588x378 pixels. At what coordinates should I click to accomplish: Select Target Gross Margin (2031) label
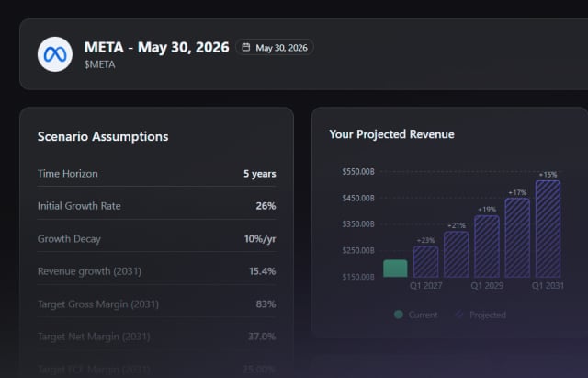click(98, 304)
